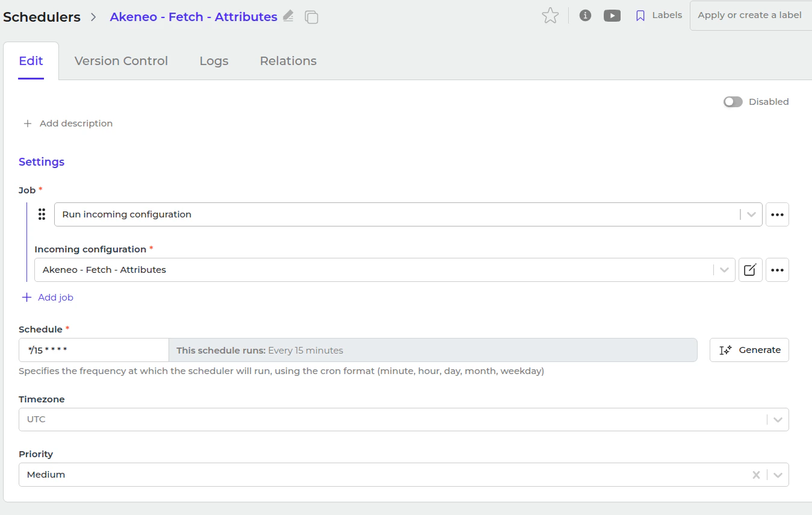
Task: Click the Medium priority value text
Action: tap(46, 475)
